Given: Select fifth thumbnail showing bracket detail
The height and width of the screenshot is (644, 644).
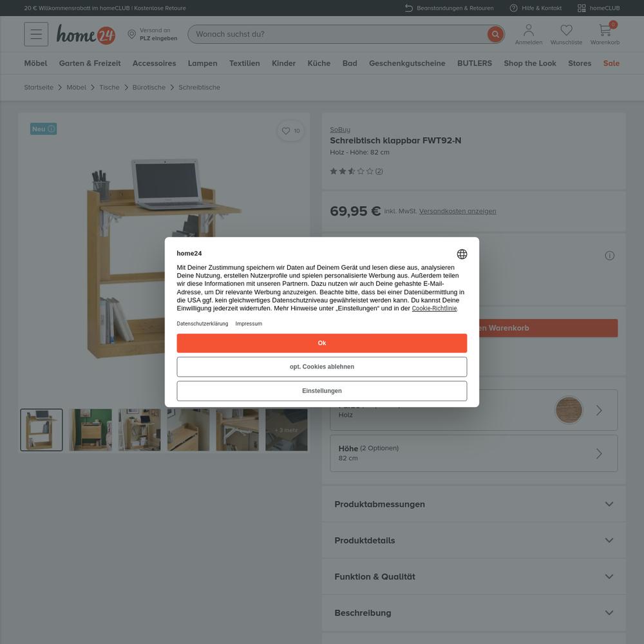Looking at the screenshot, I should [x=238, y=430].
